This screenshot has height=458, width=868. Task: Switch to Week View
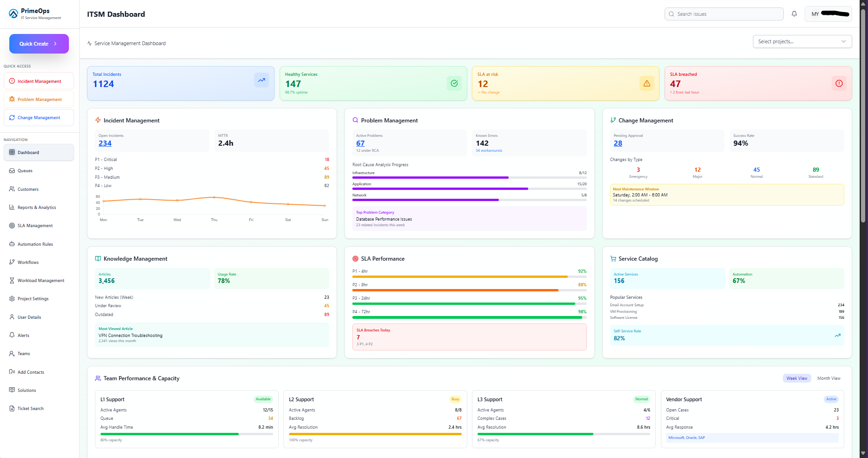[797, 378]
